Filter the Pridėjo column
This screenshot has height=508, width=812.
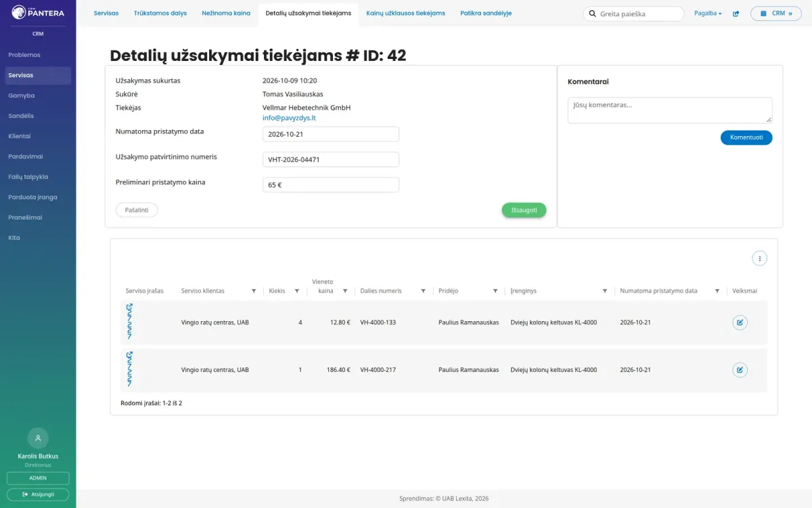click(495, 291)
